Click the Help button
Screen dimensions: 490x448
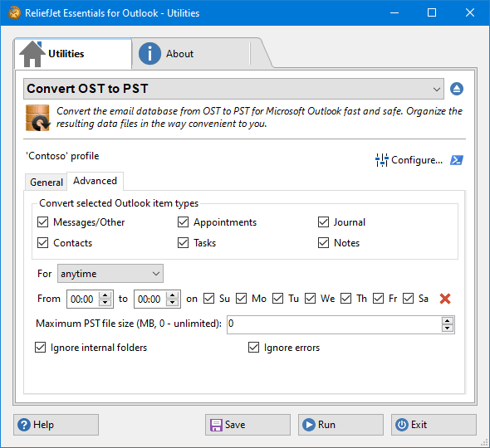pyautogui.click(x=56, y=425)
